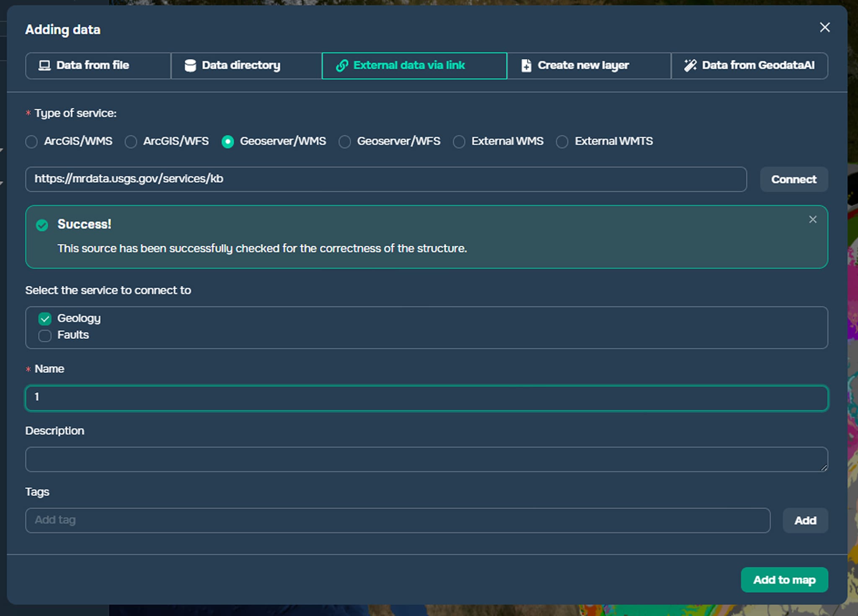Click the laptop icon on Data from file

pyautogui.click(x=44, y=65)
